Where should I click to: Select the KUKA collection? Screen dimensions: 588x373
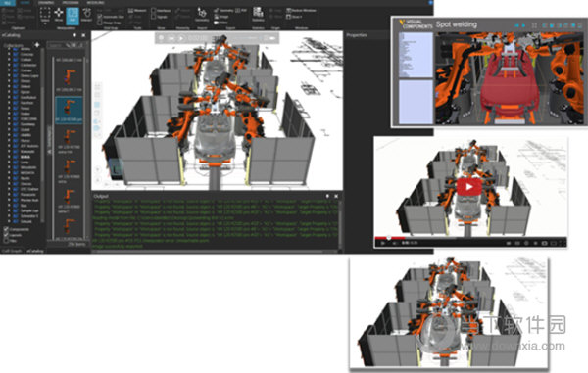click(x=25, y=157)
